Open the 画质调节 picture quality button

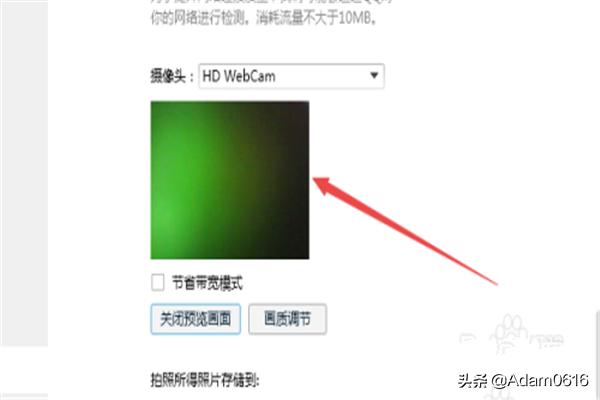pyautogui.click(x=287, y=319)
